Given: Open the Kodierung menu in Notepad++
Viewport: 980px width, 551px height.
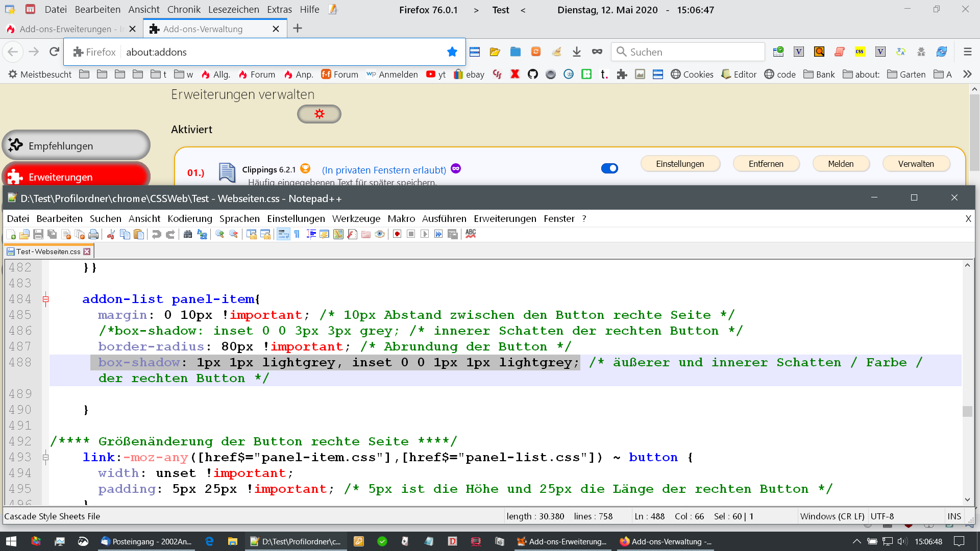Looking at the screenshot, I should 189,219.
